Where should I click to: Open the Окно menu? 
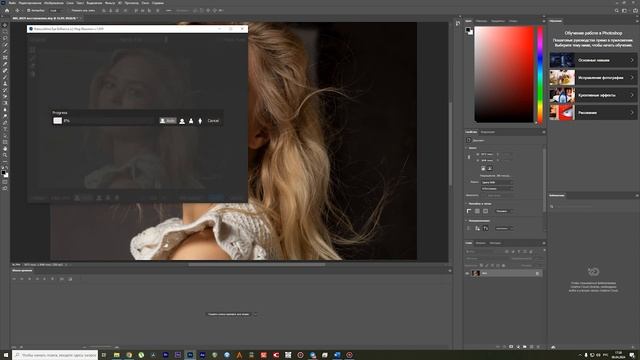[145, 3]
